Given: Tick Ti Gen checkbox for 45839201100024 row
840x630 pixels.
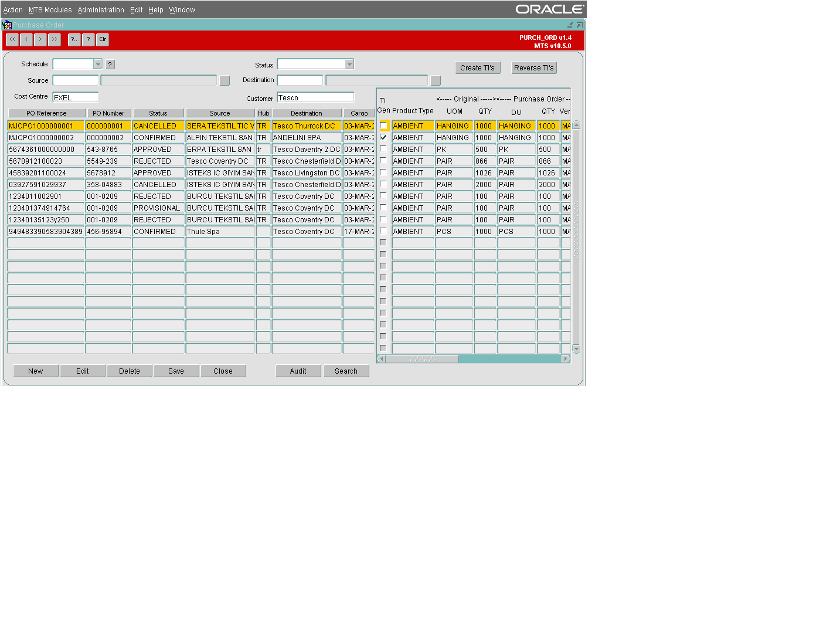Looking at the screenshot, I should 383,172.
